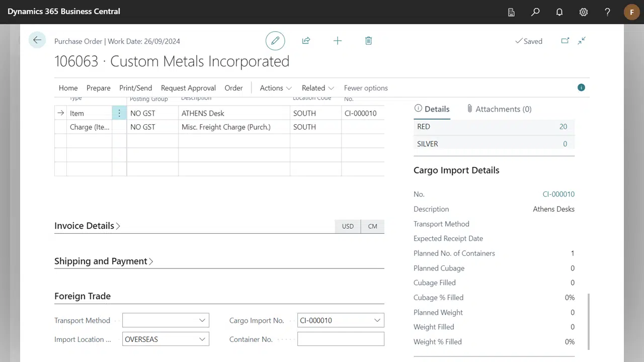Open page in new window icon
This screenshot has width=644, height=362.
[x=565, y=41]
